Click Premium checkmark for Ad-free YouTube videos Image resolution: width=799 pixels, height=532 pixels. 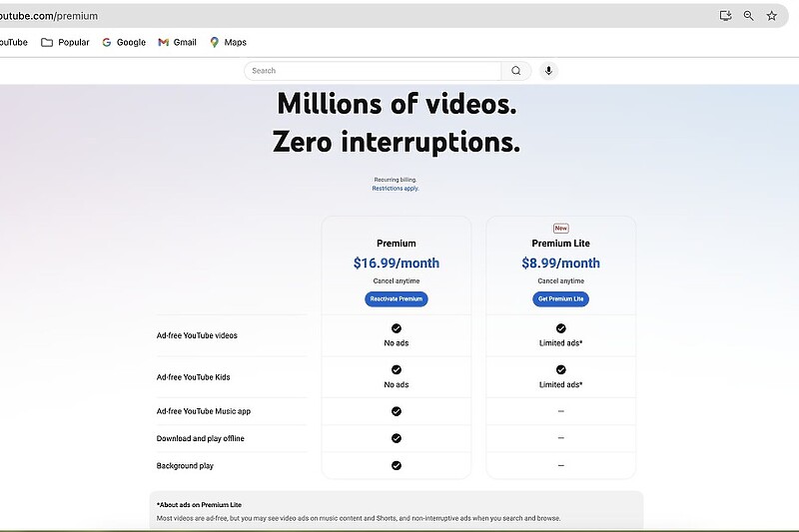397,328
